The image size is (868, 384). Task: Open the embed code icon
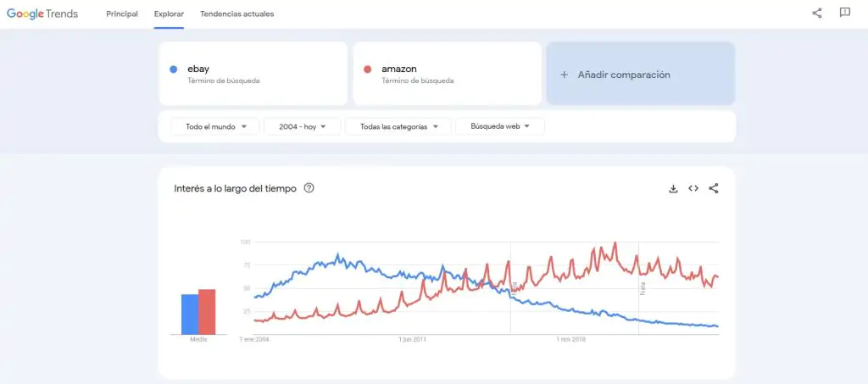pos(693,188)
